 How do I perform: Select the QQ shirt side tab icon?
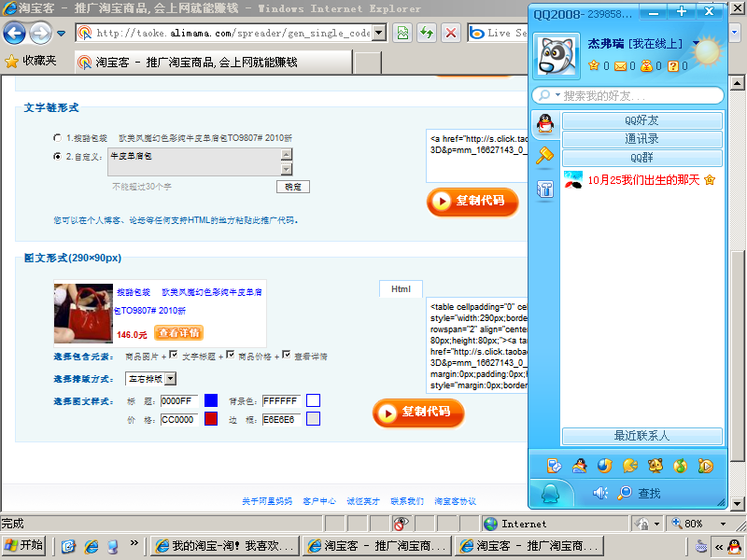click(545, 189)
